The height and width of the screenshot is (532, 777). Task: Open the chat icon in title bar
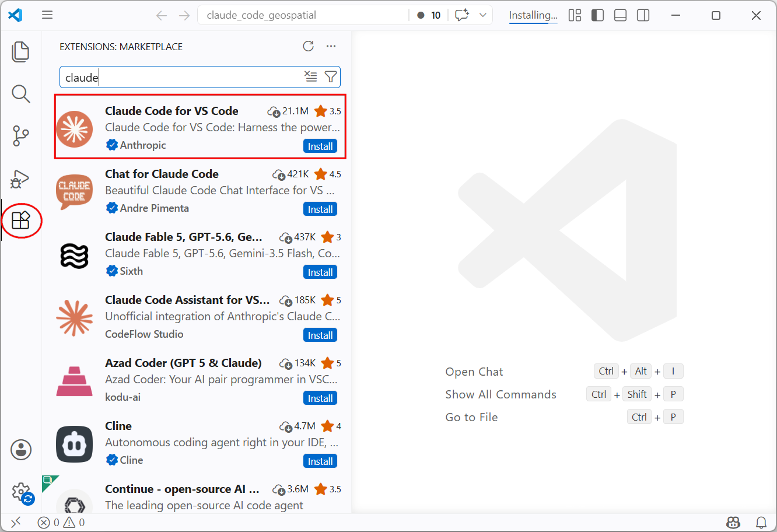pos(462,15)
